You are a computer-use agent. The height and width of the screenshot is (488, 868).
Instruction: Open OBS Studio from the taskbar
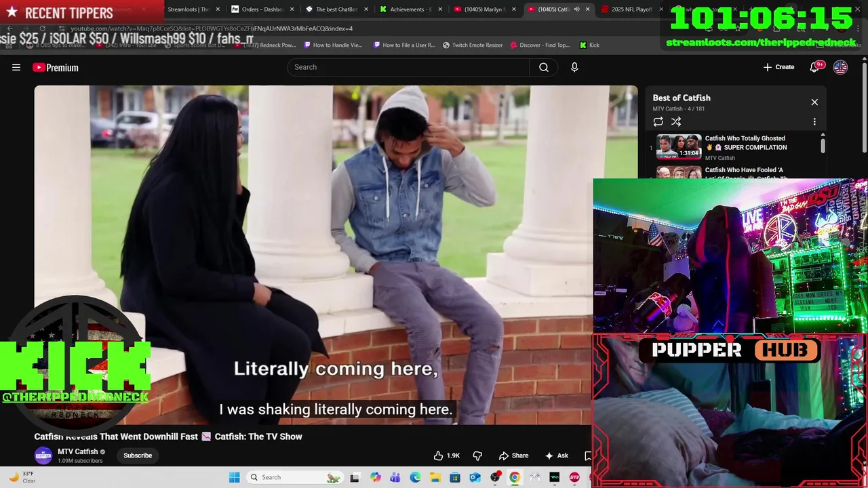495,477
